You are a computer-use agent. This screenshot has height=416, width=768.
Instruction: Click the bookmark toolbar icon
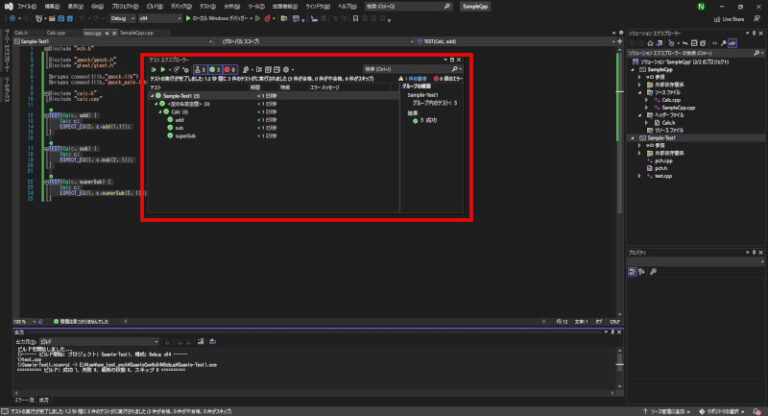(356, 19)
